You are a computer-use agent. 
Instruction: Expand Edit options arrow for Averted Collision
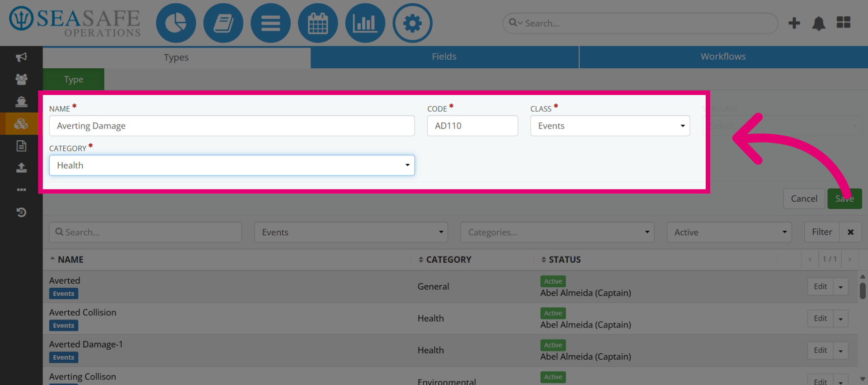coord(841,318)
